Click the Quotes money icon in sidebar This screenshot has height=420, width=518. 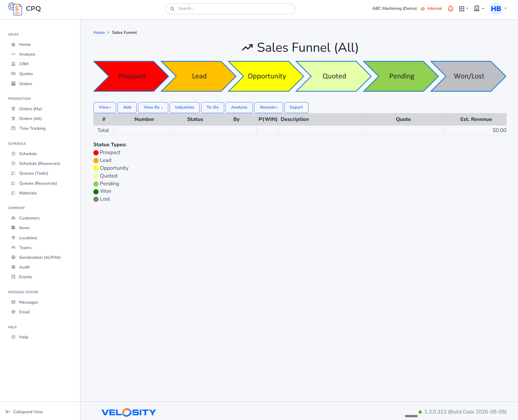tap(13, 74)
